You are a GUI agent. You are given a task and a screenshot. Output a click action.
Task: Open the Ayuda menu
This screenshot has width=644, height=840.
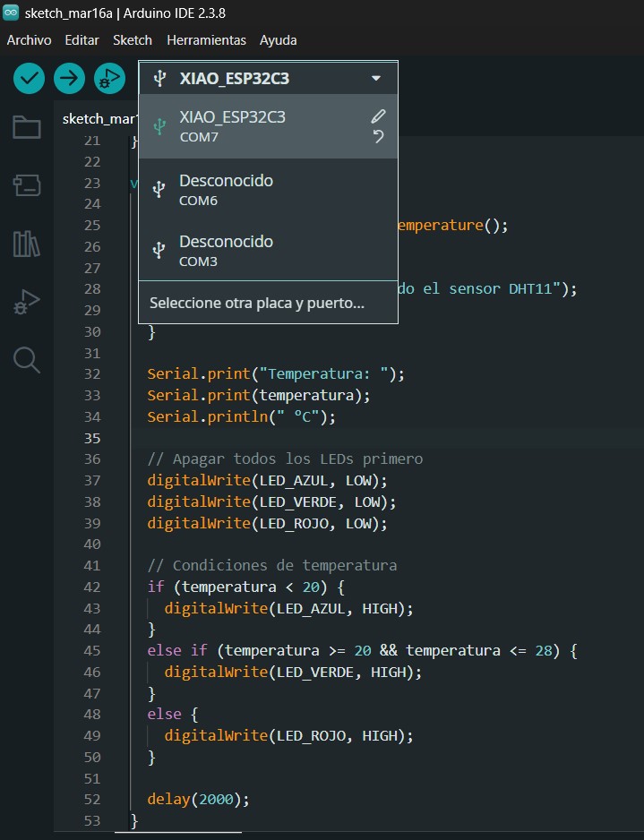pyautogui.click(x=278, y=40)
